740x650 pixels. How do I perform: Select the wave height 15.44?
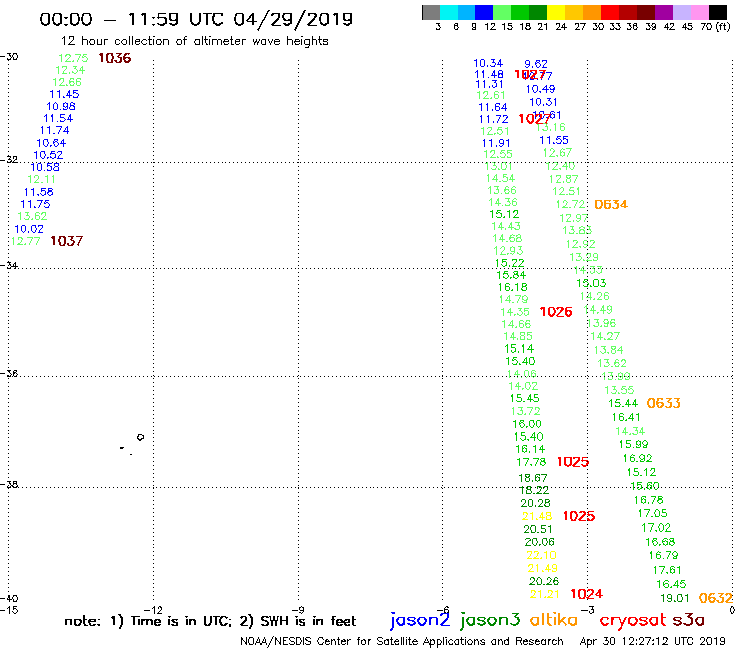(x=623, y=403)
